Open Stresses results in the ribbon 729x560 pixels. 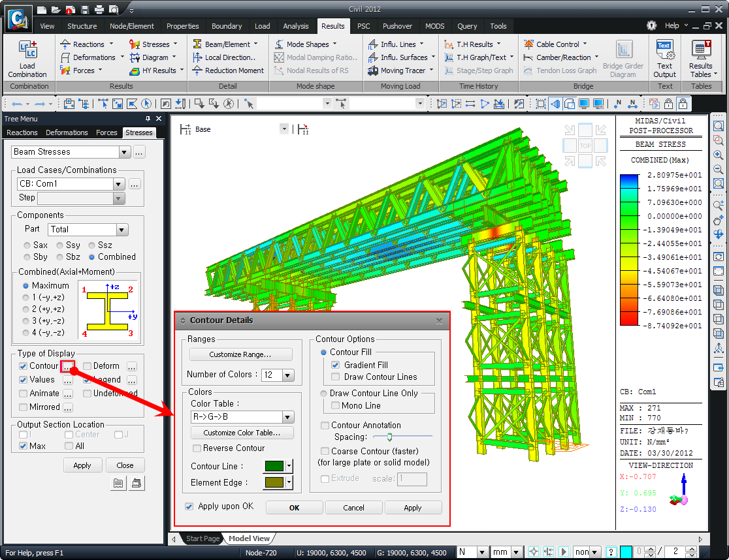tap(154, 44)
